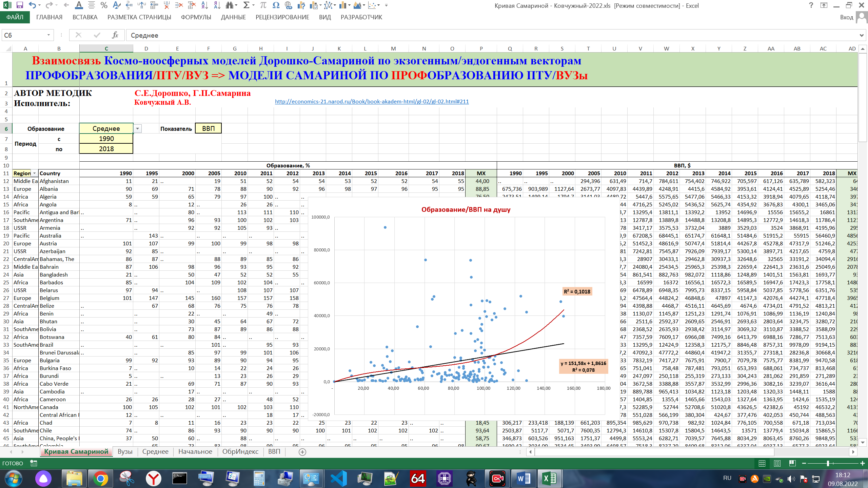Select Normal view in status bar

[x=762, y=463]
